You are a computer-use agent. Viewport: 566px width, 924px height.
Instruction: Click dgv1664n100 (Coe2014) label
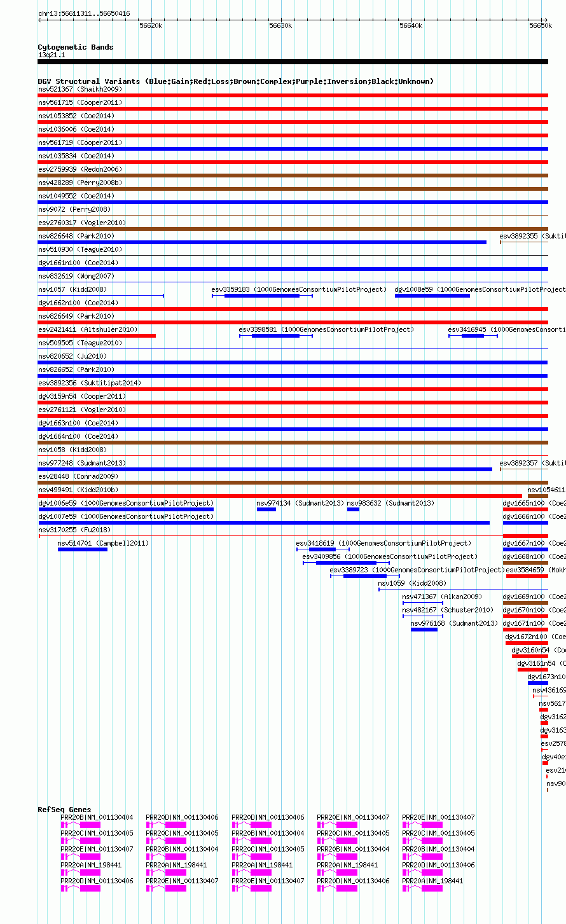[x=78, y=436]
